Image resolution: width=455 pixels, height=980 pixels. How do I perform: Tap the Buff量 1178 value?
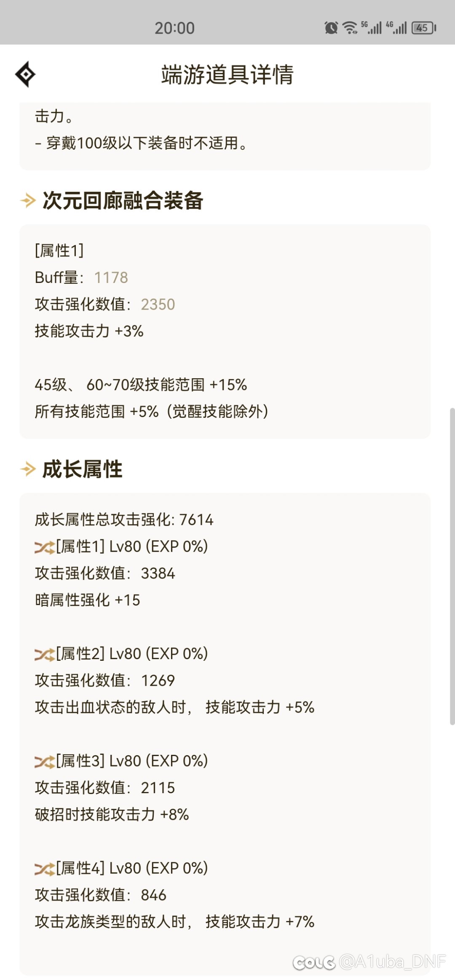(111, 277)
